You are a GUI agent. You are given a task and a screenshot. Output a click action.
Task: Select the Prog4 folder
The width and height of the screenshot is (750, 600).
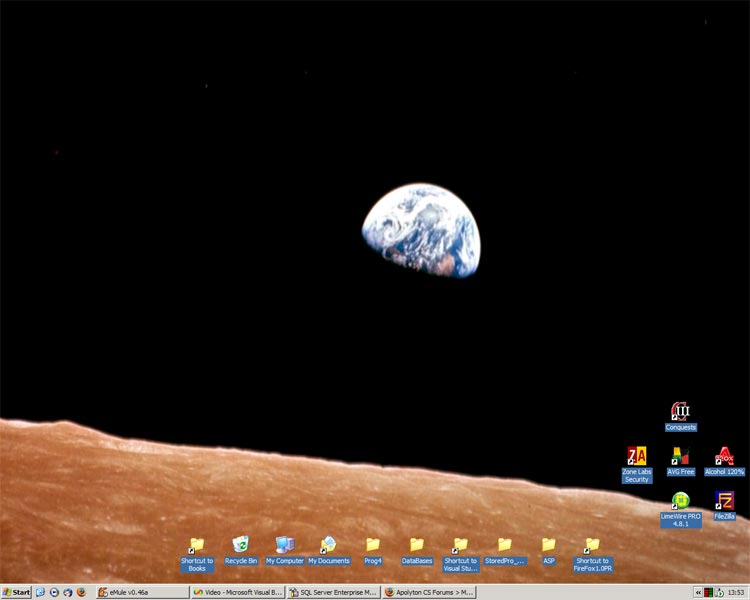[x=373, y=545]
